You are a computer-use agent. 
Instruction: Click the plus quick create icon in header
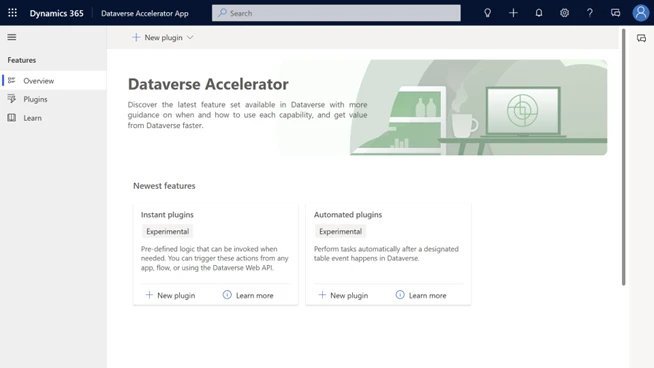513,13
